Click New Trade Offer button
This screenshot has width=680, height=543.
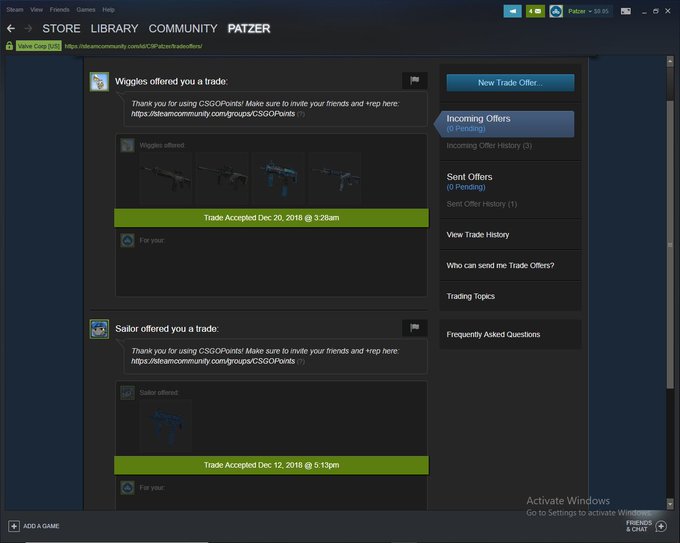click(510, 82)
